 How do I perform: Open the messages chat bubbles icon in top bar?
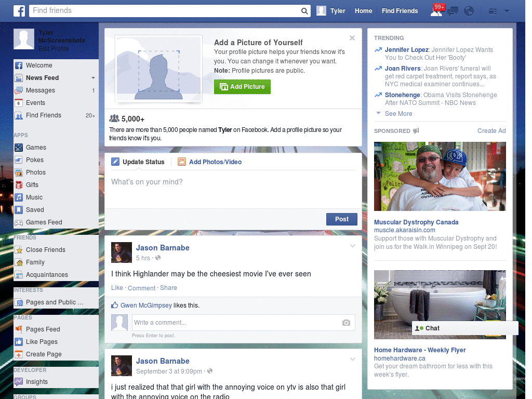[453, 11]
